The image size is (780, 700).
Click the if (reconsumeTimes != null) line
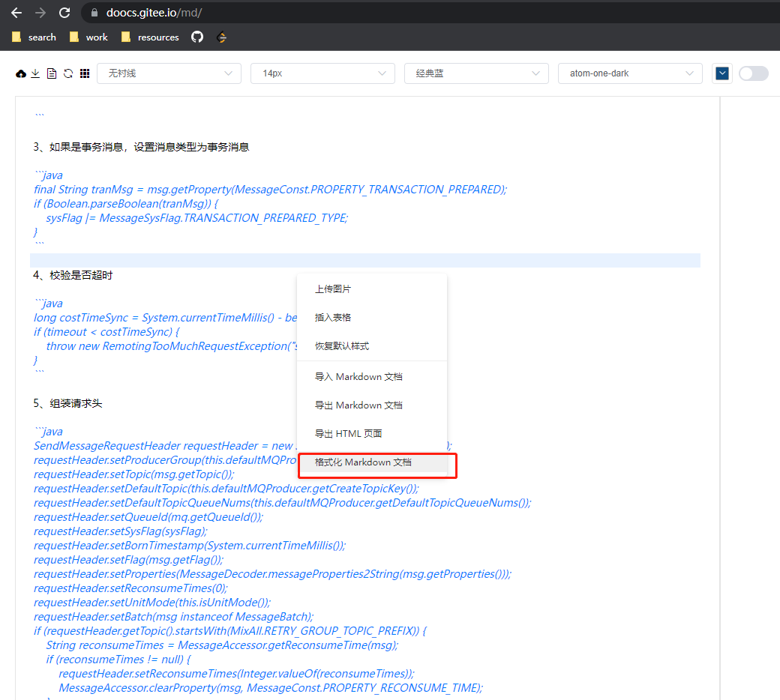118,660
